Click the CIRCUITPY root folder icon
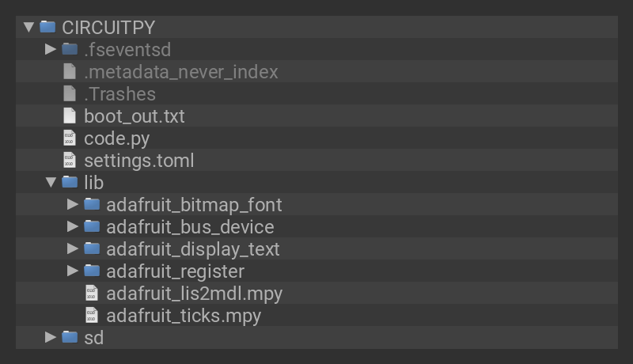 point(47,27)
